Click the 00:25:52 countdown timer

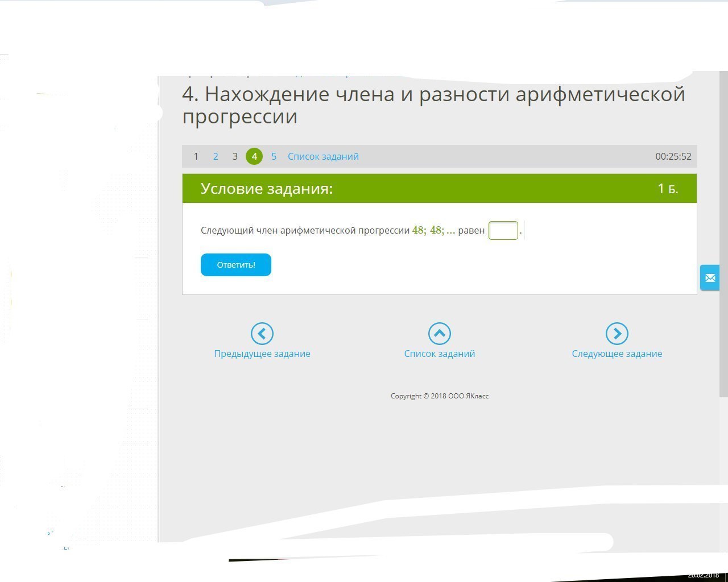(673, 156)
